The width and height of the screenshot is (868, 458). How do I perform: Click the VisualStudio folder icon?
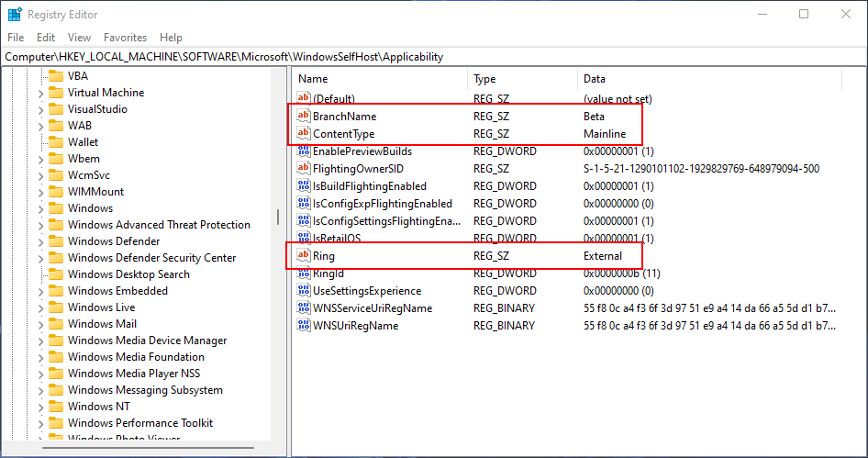pyautogui.click(x=55, y=109)
